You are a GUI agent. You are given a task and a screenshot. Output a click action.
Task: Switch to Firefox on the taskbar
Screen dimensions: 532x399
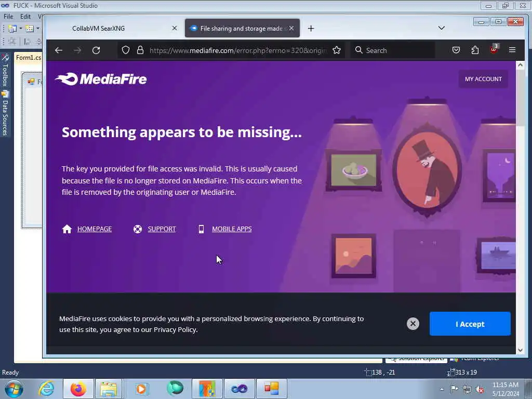(78, 389)
